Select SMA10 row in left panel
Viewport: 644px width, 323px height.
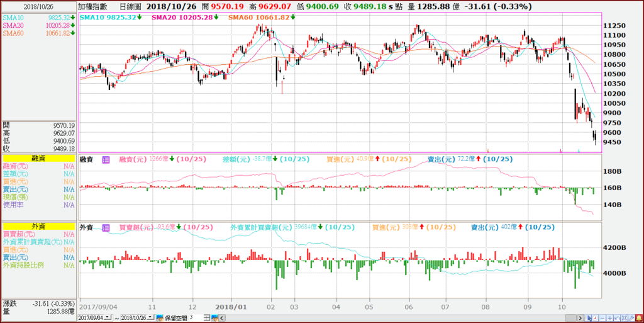(38, 18)
